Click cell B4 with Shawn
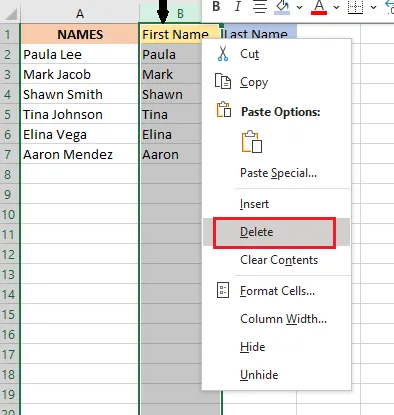 coord(171,94)
